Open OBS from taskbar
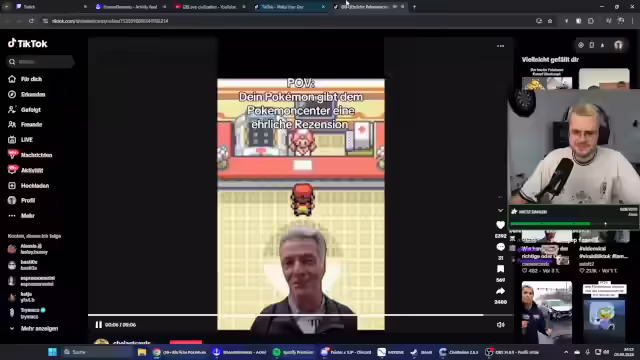 click(512, 352)
